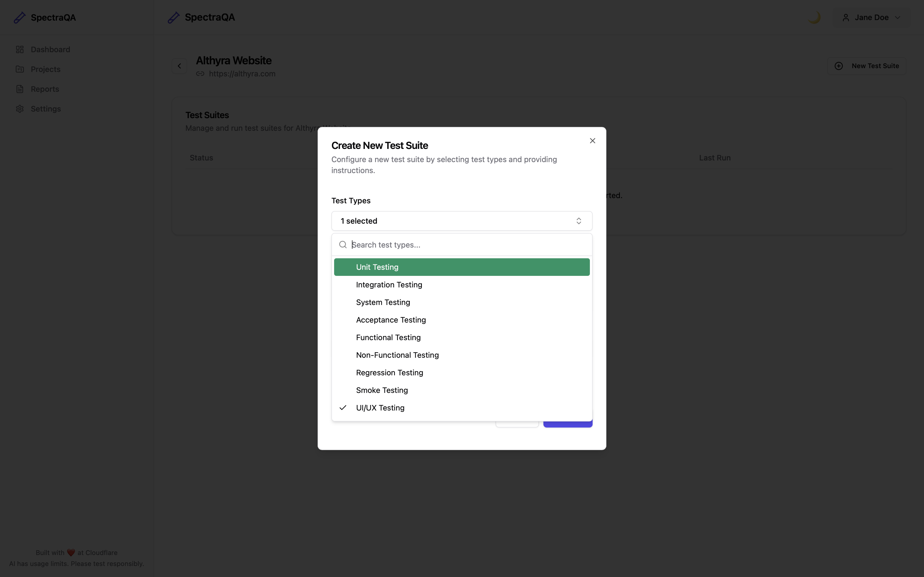Click the link icon near althyra.com URL

(200, 74)
